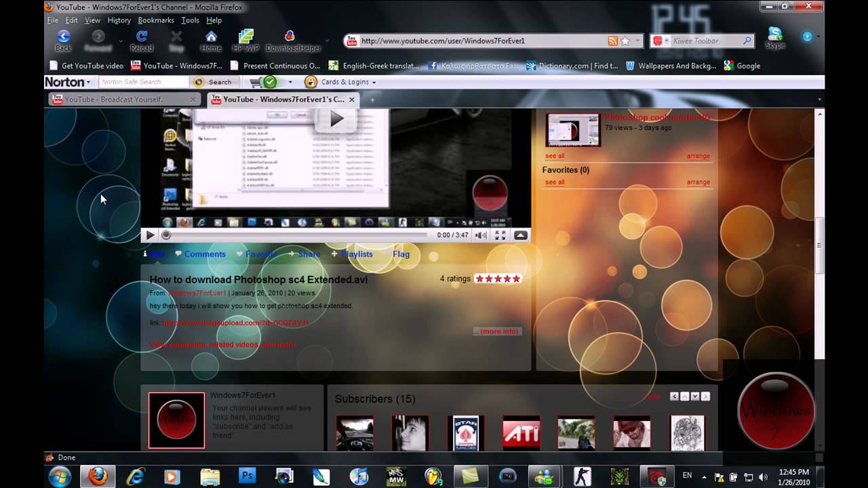Open the Bookmarks menu
The width and height of the screenshot is (868, 488).
tap(156, 20)
